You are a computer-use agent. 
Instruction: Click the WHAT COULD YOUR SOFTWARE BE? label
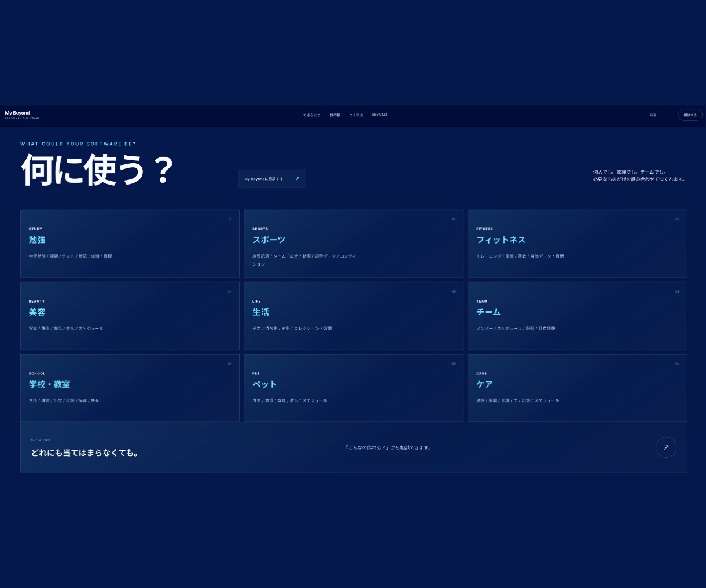coord(78,144)
